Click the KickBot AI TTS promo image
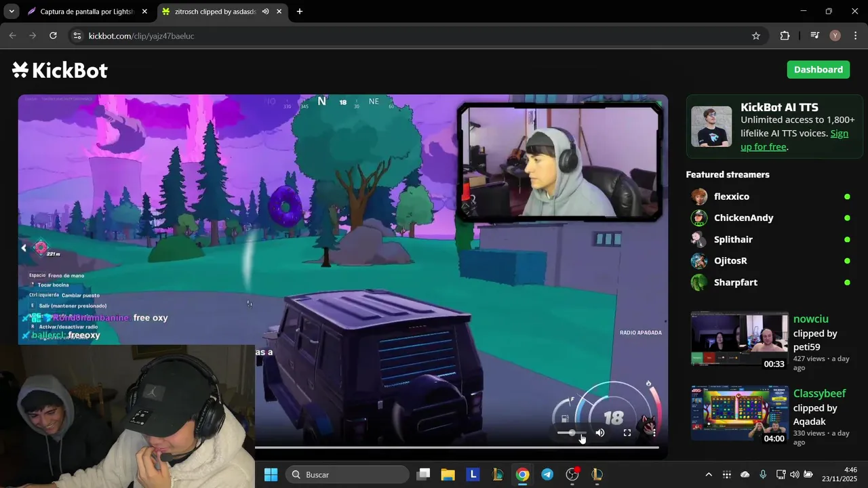The image size is (868, 488). coord(711,127)
